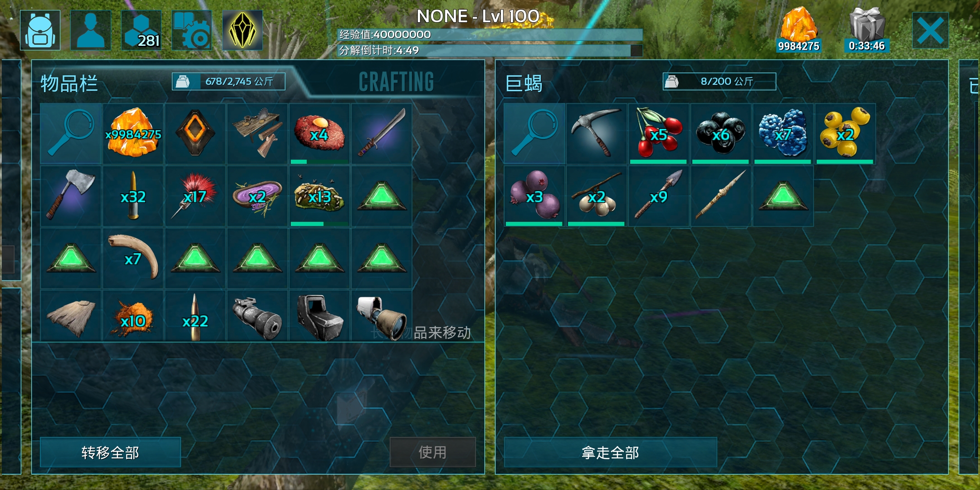This screenshot has height=490, width=980.
Task: Close the inventory with X button
Action: [930, 30]
